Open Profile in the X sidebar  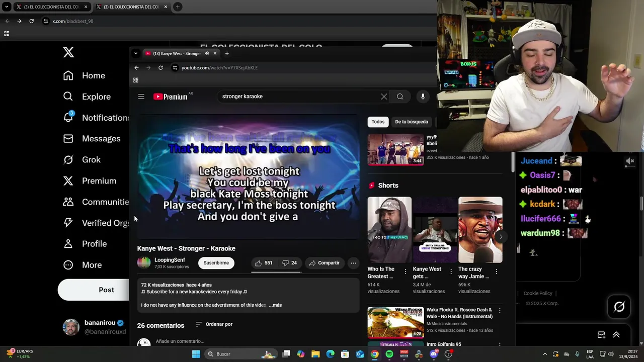click(x=85, y=244)
